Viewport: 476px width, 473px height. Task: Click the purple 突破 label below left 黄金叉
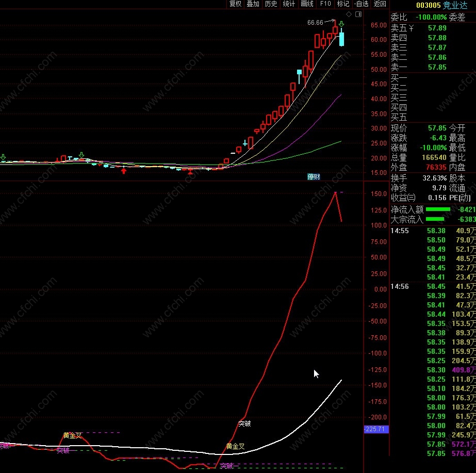pyautogui.click(x=63, y=450)
